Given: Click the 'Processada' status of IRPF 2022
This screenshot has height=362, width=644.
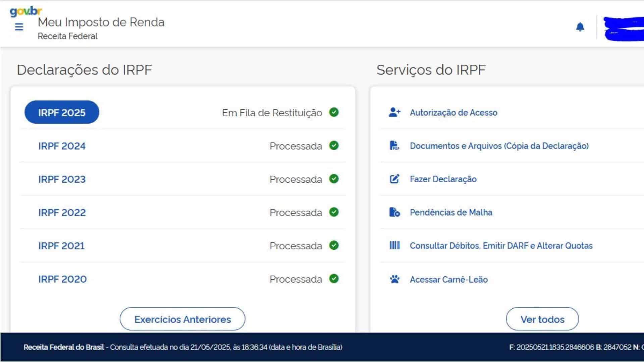Looking at the screenshot, I should 296,213.
